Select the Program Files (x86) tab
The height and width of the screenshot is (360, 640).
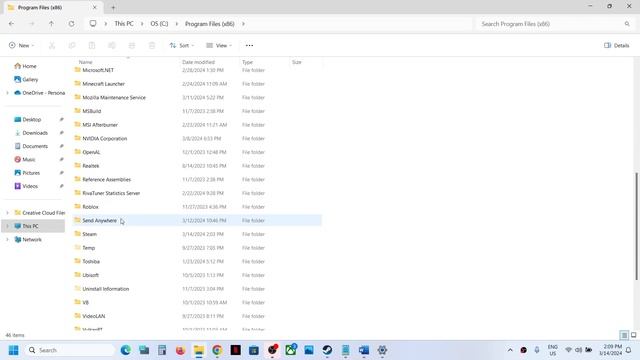tap(52, 7)
